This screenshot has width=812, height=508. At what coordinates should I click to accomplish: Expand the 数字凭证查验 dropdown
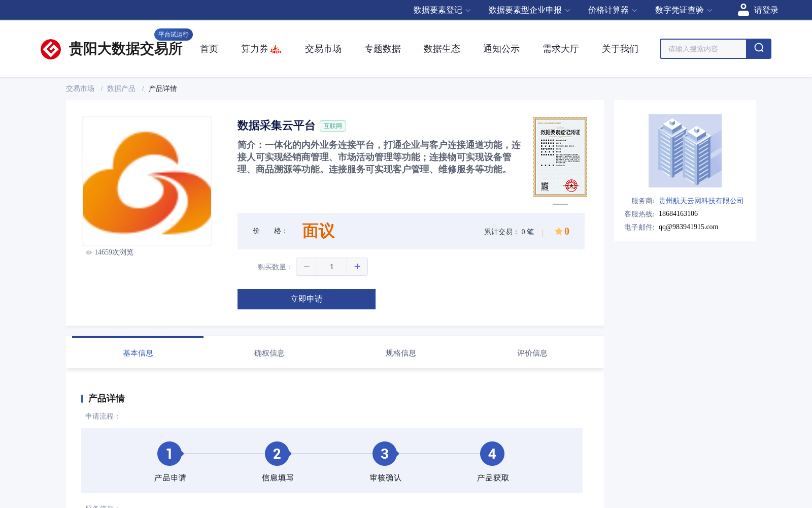[x=684, y=10]
